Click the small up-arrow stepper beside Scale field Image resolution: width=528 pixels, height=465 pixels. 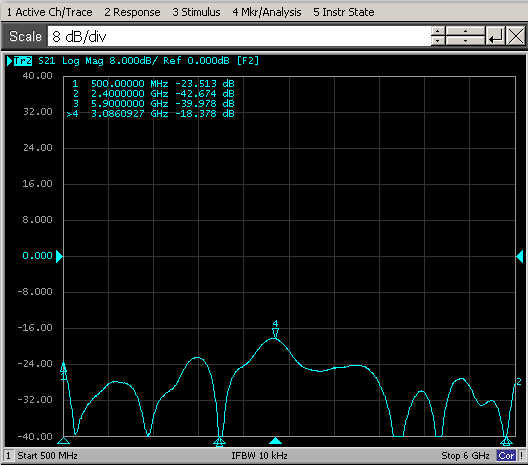click(x=438, y=31)
